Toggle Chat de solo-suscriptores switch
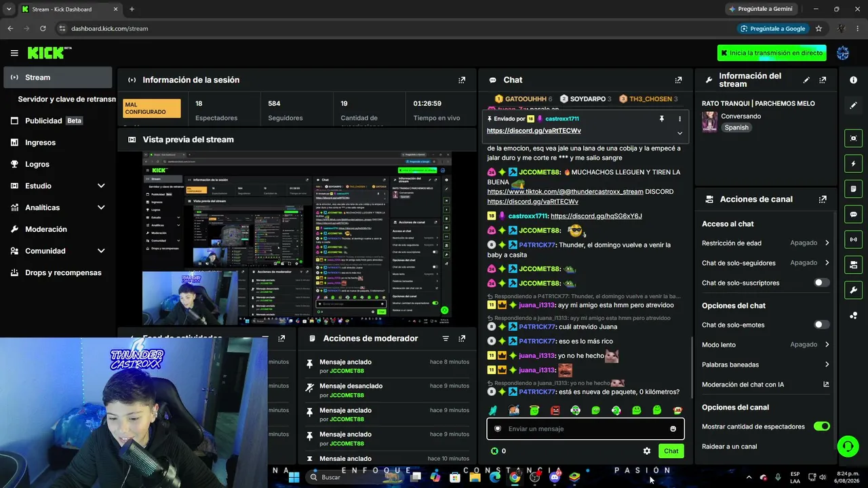The image size is (868, 488). tap(821, 283)
